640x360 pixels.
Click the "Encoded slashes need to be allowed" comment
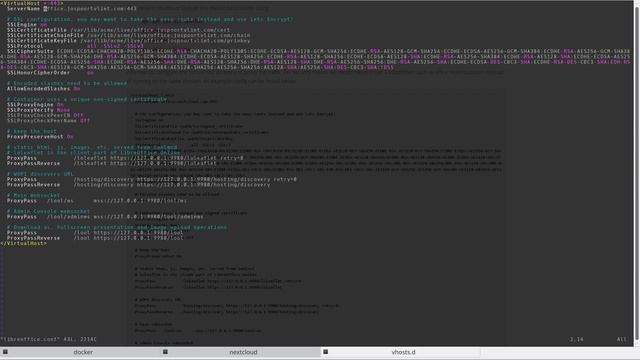tap(67, 83)
